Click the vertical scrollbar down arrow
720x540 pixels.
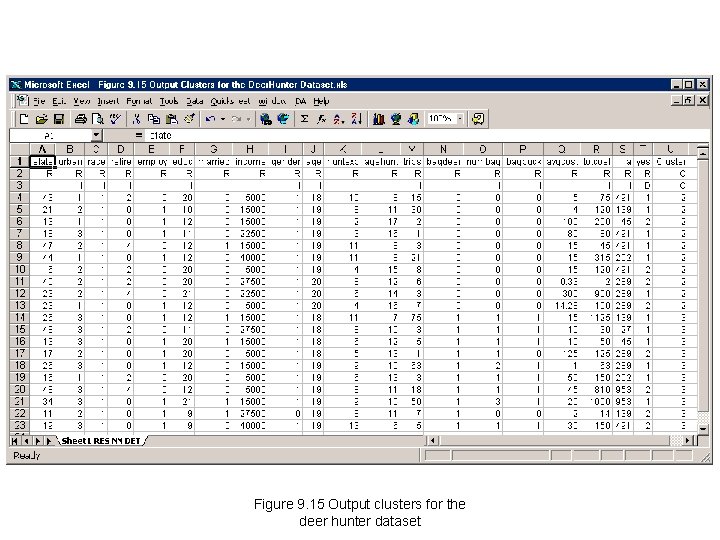(703, 428)
